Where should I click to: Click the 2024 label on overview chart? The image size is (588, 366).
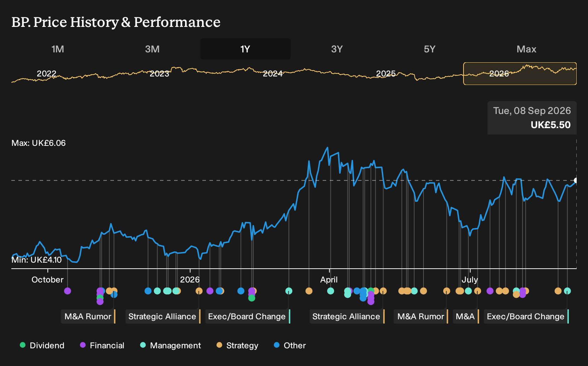click(x=273, y=74)
